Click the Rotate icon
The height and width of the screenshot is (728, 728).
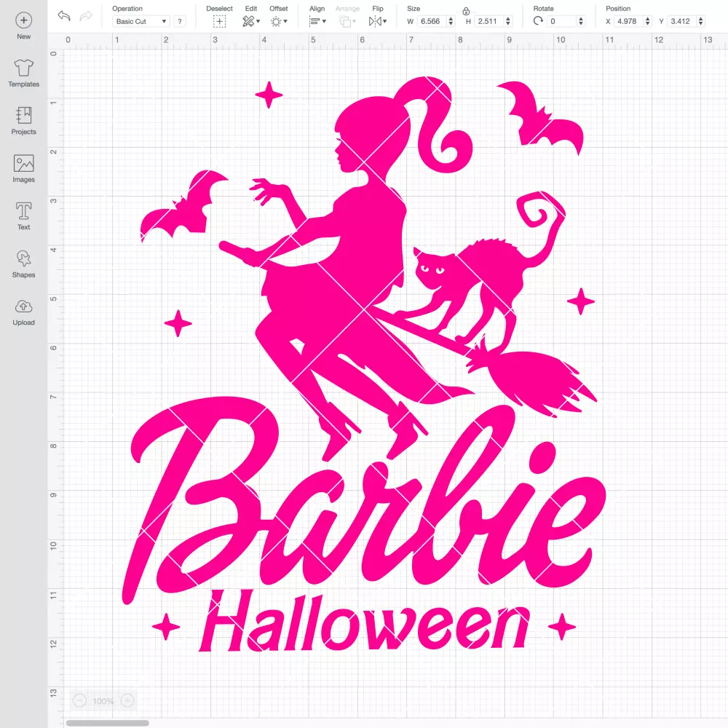(x=538, y=21)
